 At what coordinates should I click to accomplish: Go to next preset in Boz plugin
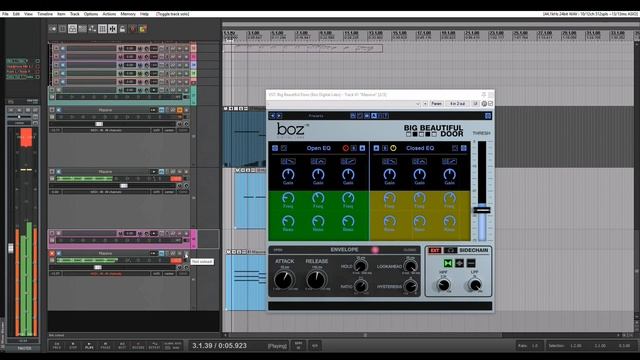(279, 116)
